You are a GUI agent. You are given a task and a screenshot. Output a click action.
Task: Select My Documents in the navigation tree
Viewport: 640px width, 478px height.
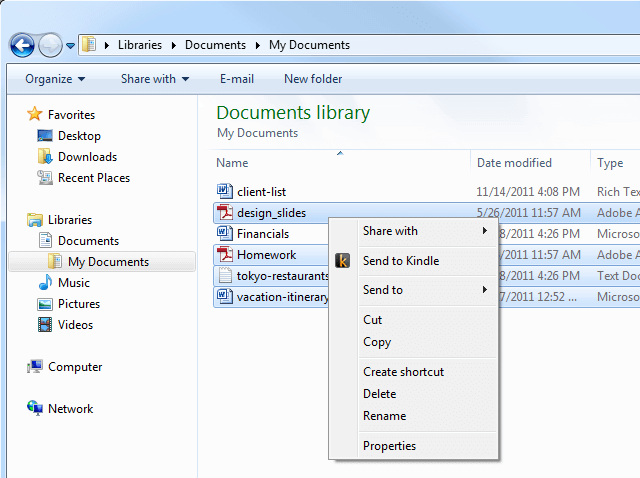(109, 262)
